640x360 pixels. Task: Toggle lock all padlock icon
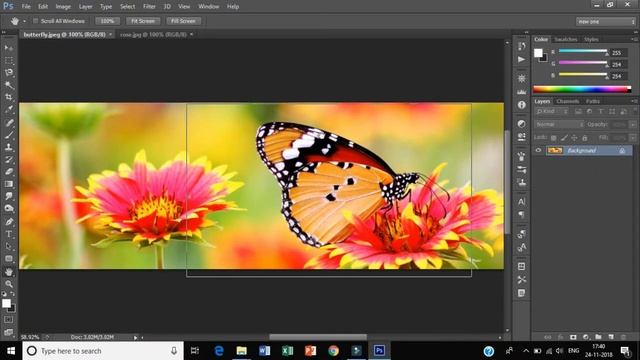click(x=584, y=138)
